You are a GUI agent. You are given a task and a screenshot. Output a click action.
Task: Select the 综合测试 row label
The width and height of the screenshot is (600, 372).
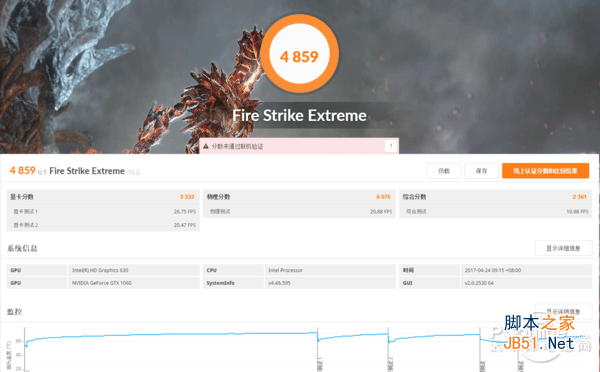pyautogui.click(x=416, y=211)
